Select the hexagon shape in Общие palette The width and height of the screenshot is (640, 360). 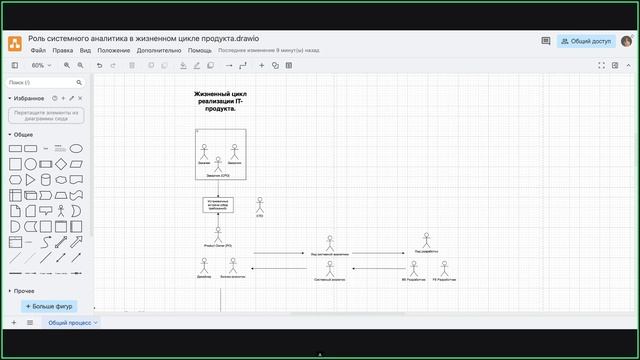tap(15, 180)
